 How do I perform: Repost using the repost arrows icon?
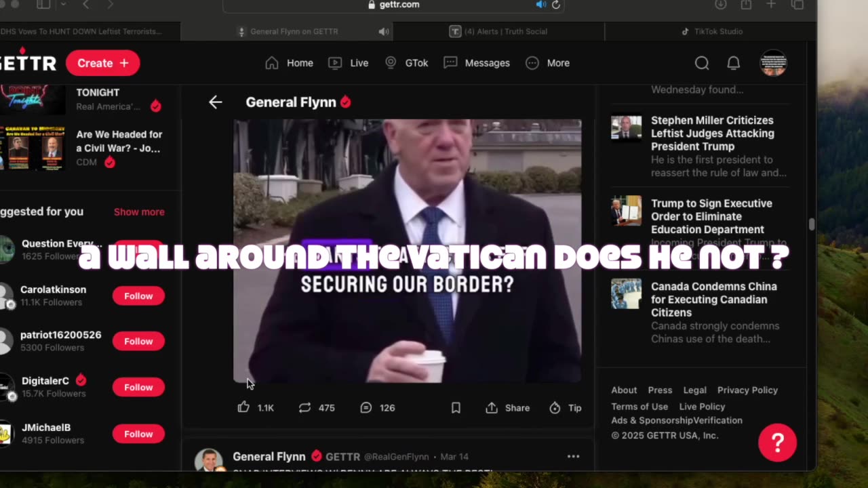coord(304,407)
